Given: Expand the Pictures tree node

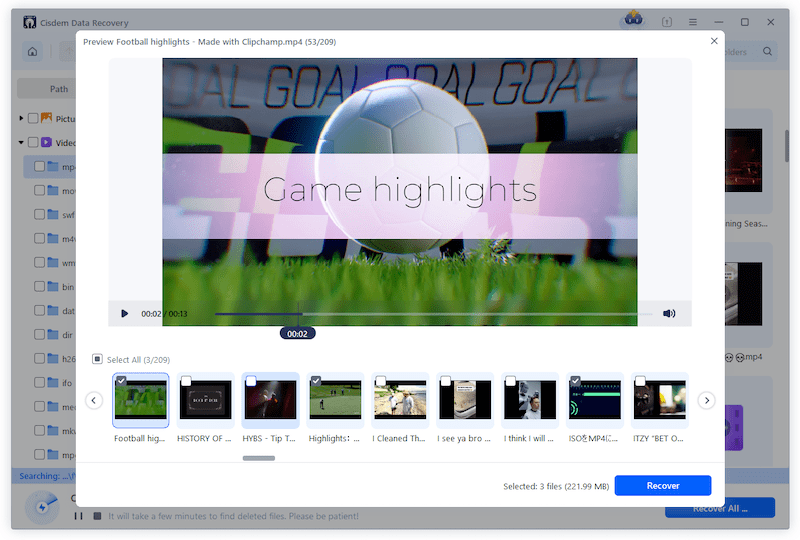Looking at the screenshot, I should pos(21,118).
